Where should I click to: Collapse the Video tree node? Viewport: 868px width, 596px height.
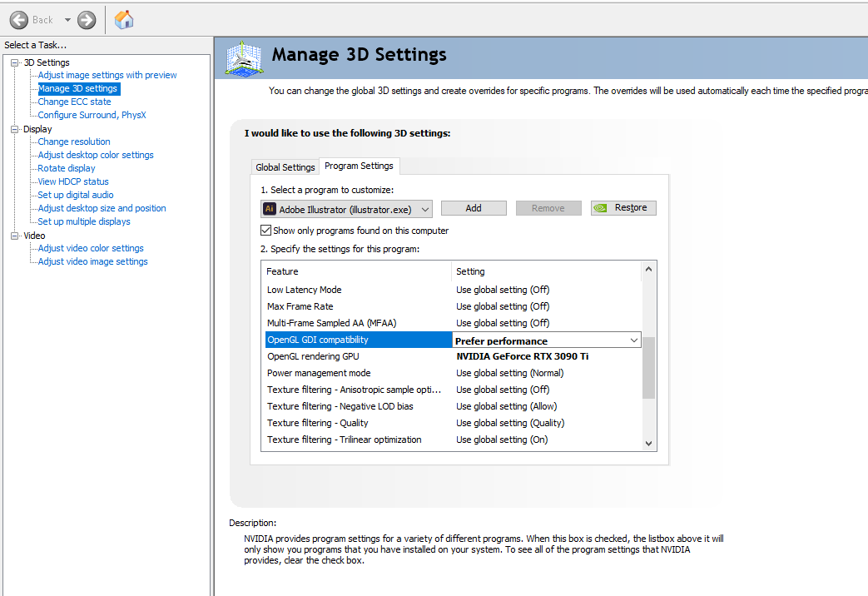[x=14, y=236]
